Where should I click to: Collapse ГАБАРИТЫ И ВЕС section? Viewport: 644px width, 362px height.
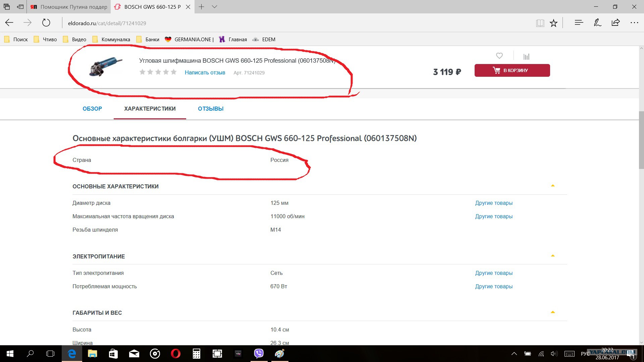pos(553,312)
